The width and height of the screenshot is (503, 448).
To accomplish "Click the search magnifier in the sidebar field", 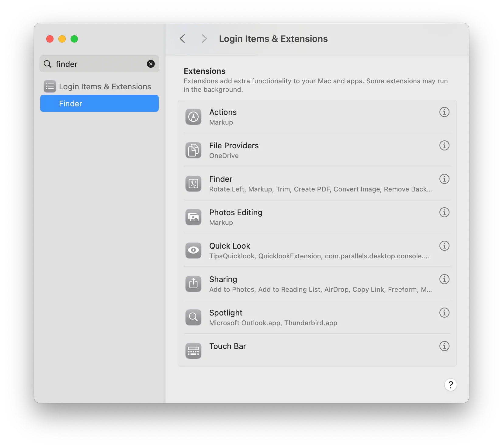I will pyautogui.click(x=48, y=64).
